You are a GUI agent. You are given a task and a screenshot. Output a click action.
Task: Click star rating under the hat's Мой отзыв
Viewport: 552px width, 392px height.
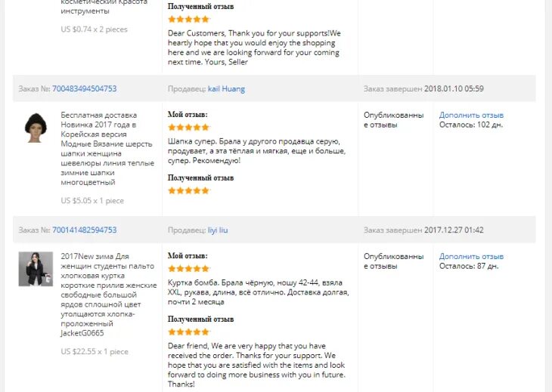(189, 128)
